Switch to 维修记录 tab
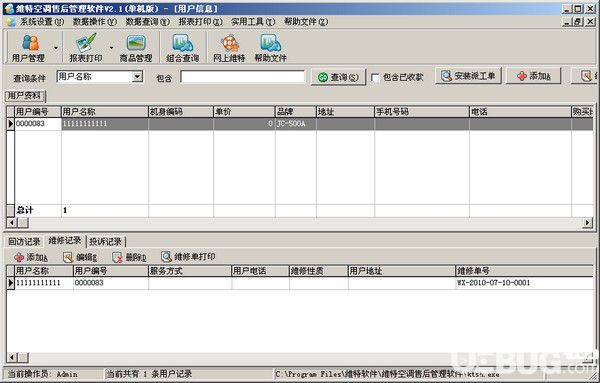This screenshot has height=383, width=600. pyautogui.click(x=65, y=240)
